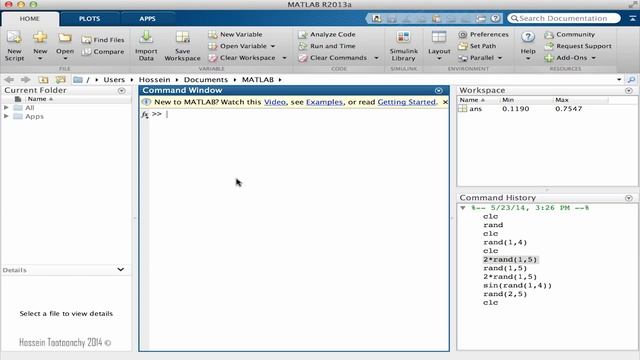Open the Compare files tool
Image resolution: width=640 pixels, height=360 pixels.
(x=103, y=52)
